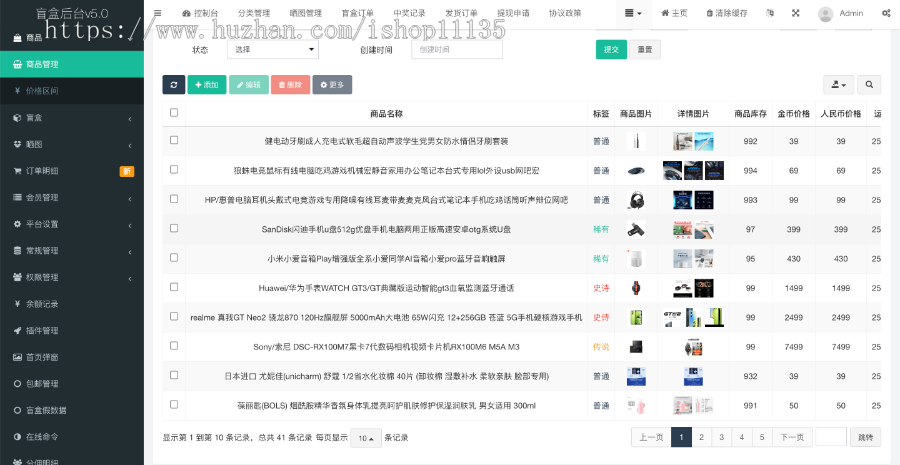
Task: Click the 主页 home link in header
Action: pyautogui.click(x=674, y=13)
